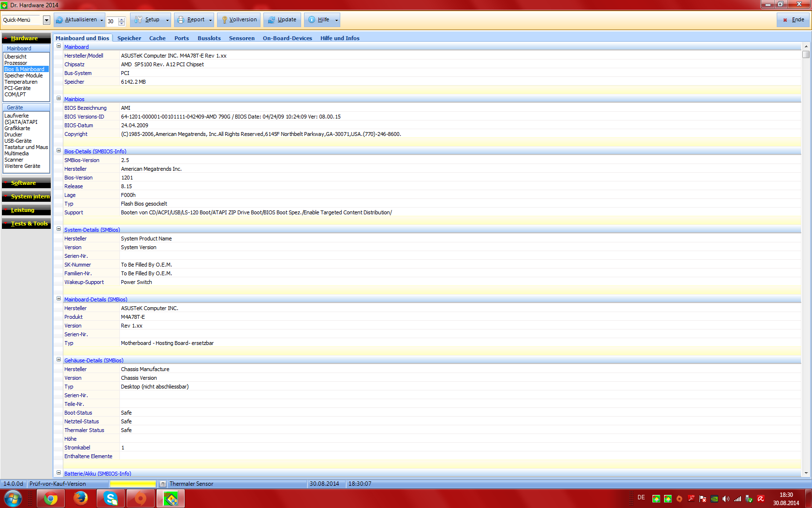Click the Adobe Reader tray icon
The height and width of the screenshot is (508, 812).
[691, 499]
